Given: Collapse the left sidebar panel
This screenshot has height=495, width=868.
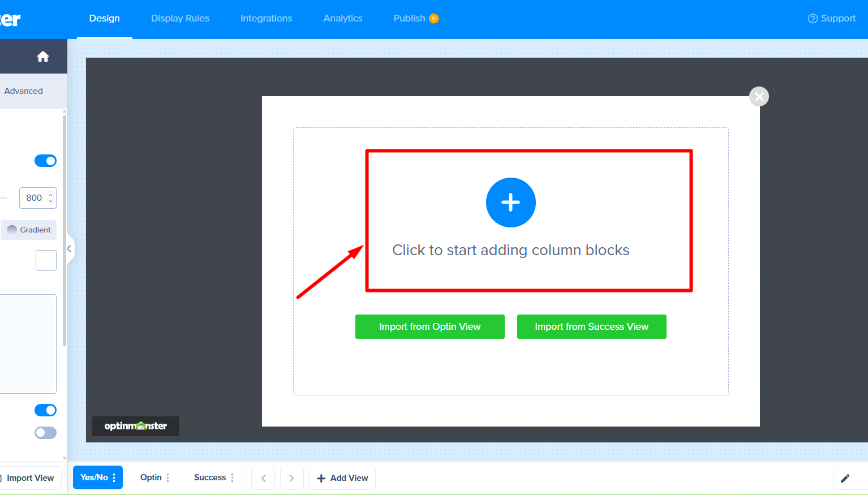Looking at the screenshot, I should coord(70,249).
